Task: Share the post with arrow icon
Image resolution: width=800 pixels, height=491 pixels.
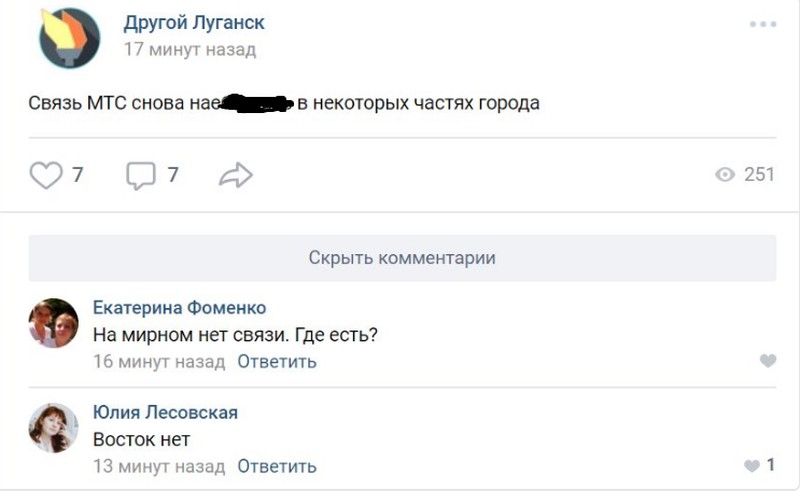Action: tap(235, 176)
